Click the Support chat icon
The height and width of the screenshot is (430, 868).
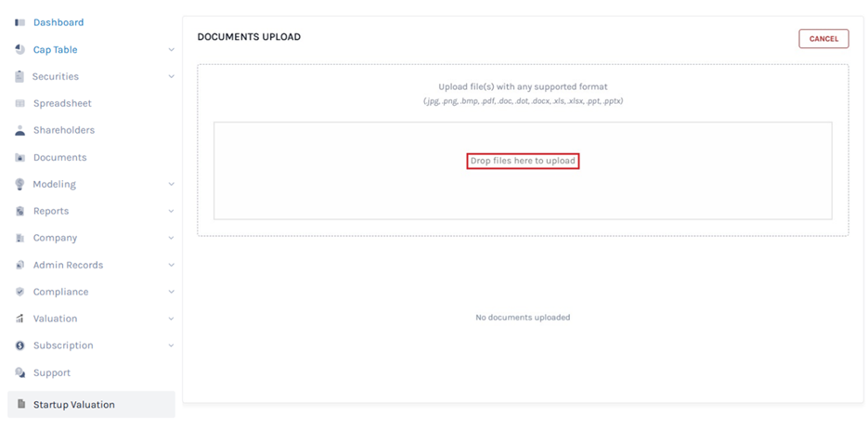[x=19, y=372]
